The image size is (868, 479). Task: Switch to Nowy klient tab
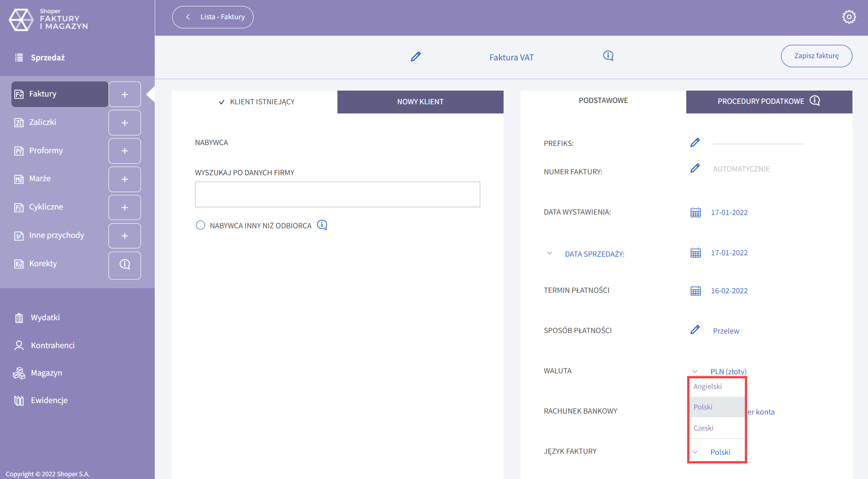click(x=420, y=102)
